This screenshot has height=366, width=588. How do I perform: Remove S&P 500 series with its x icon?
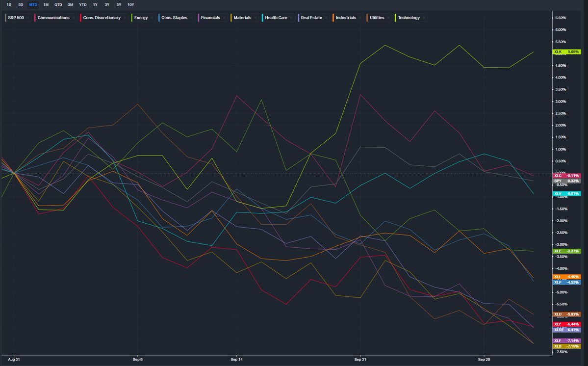28,18
